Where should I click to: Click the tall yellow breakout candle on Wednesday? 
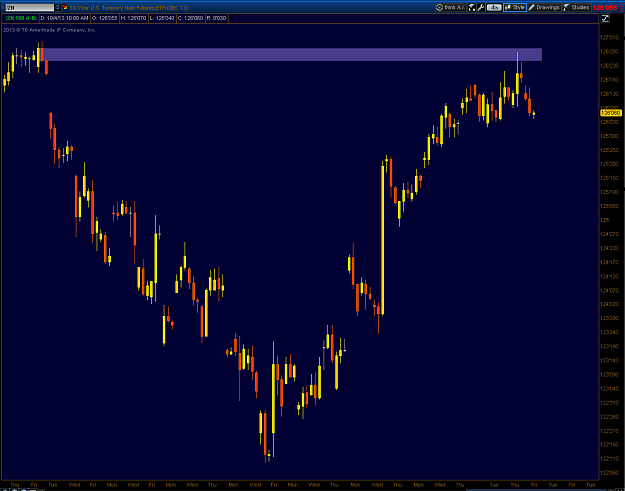[x=383, y=240]
